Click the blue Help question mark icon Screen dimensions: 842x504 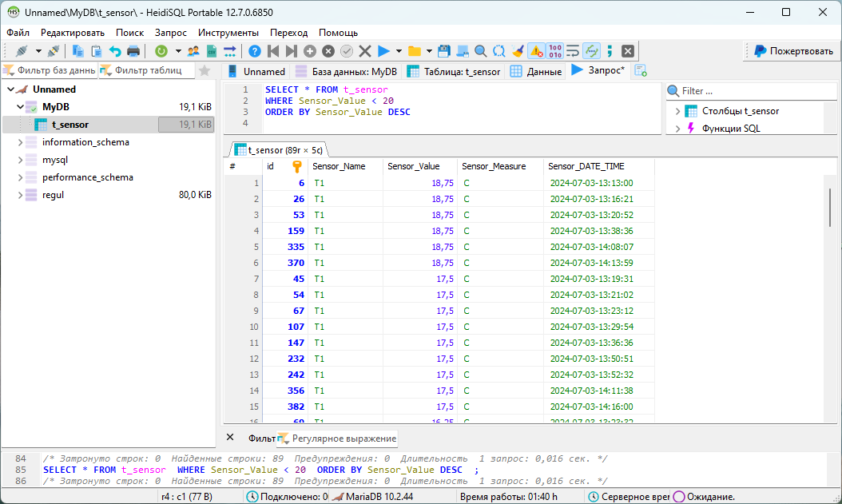pos(255,51)
